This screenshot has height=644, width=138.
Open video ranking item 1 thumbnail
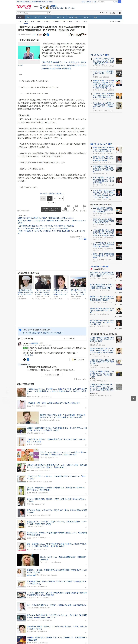[x=119, y=210]
